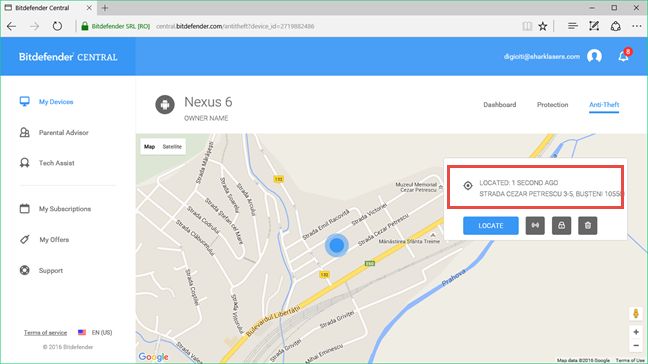Switch map to Satellite view
The image size is (648, 364).
pyautogui.click(x=172, y=147)
